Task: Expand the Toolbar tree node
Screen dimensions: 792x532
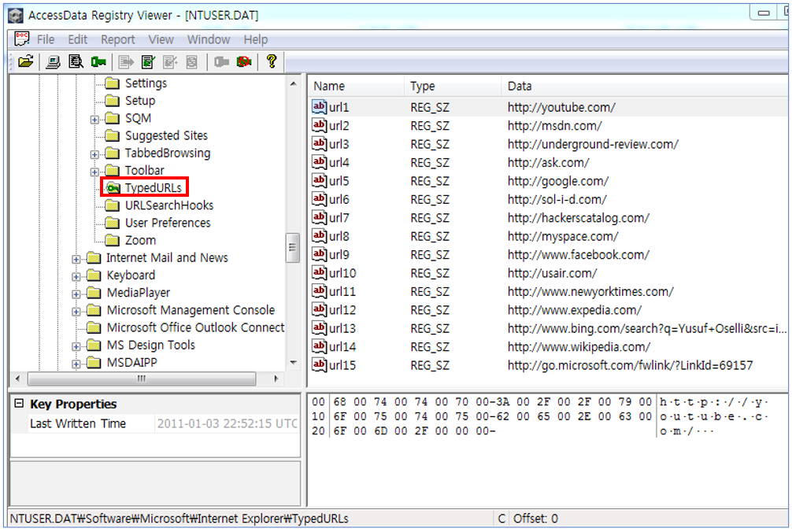Action: click(94, 172)
